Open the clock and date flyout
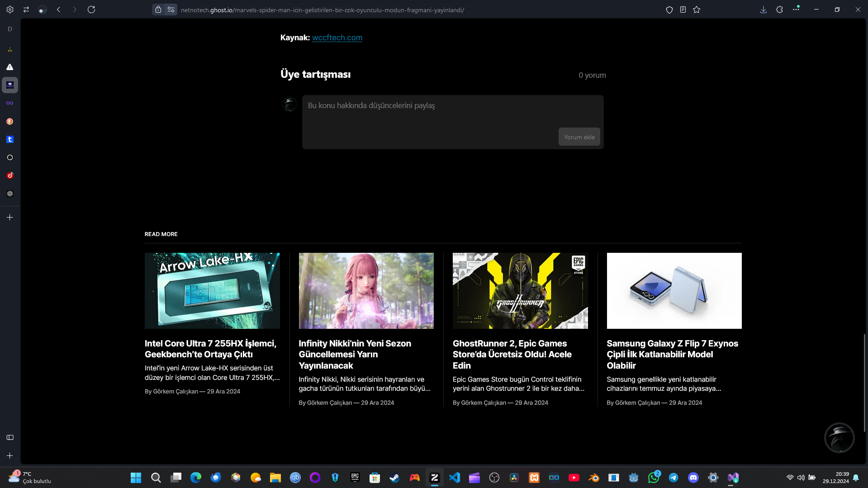The height and width of the screenshot is (488, 868). [x=836, y=478]
